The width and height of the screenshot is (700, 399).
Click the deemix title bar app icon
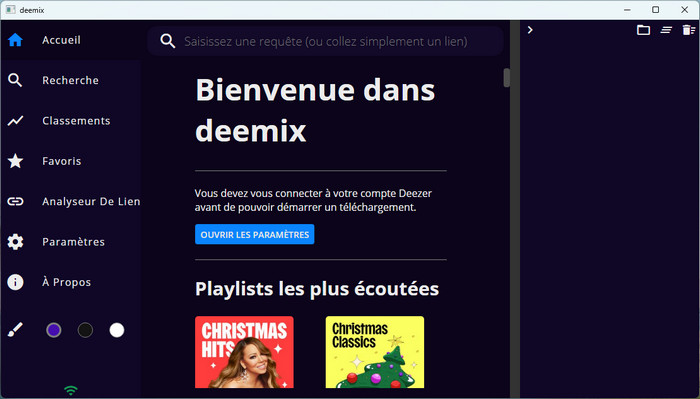[x=11, y=10]
